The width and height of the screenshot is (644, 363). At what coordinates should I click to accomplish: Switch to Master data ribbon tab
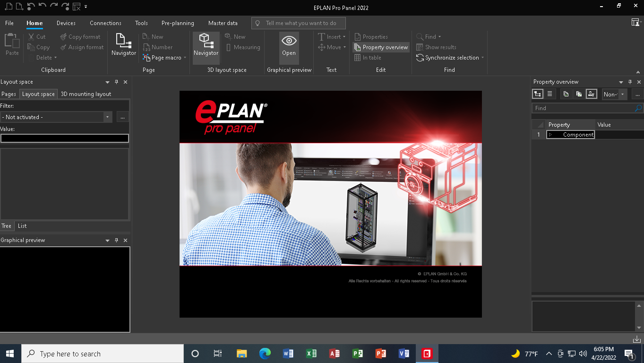click(x=223, y=23)
